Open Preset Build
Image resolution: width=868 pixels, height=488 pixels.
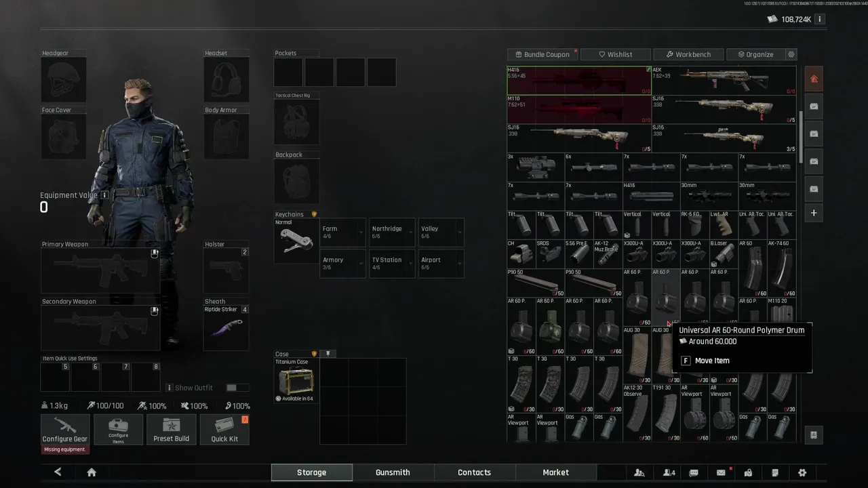tap(172, 430)
